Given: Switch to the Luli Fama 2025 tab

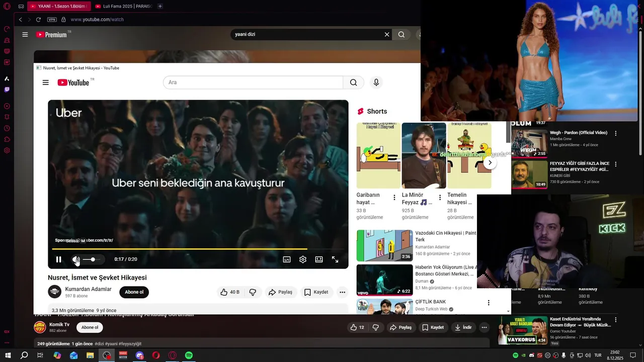Looking at the screenshot, I should tap(123, 6).
